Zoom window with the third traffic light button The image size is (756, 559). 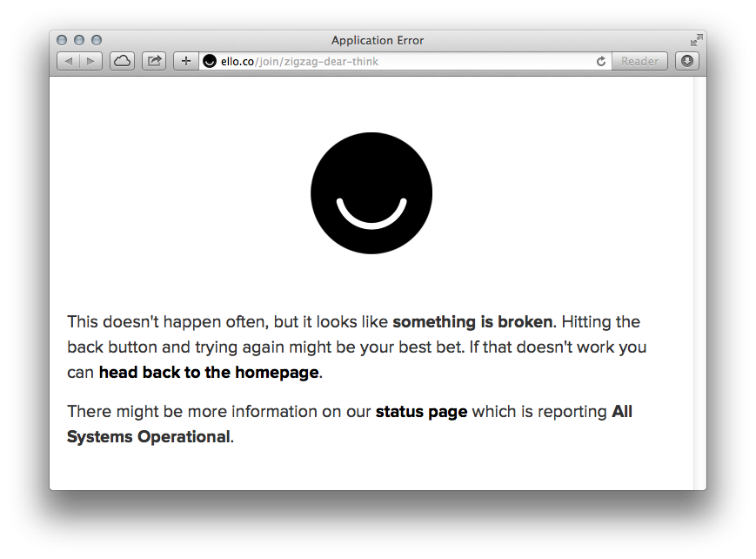point(97,40)
